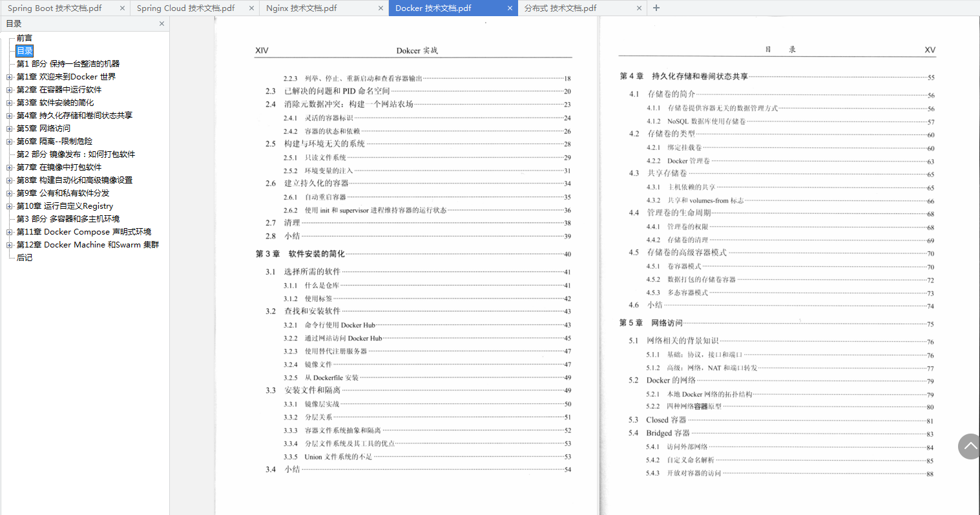Go to 第2章 在容器中运行软件 bookmark
980x515 pixels.
pos(59,90)
